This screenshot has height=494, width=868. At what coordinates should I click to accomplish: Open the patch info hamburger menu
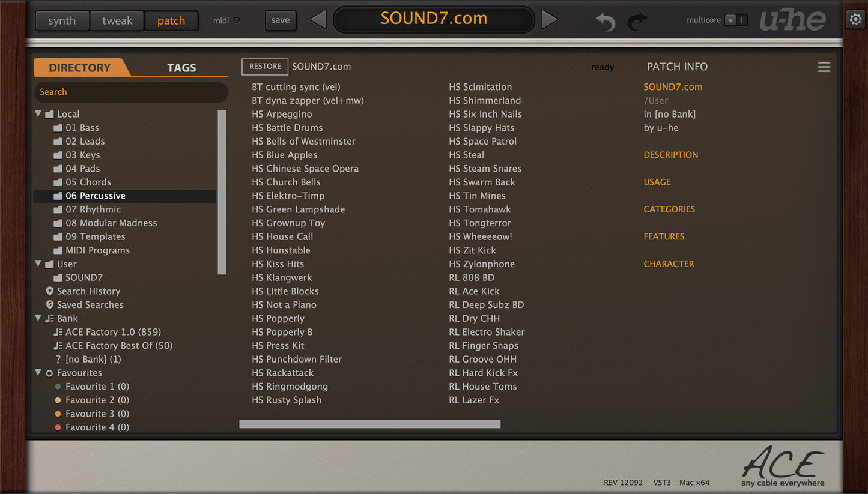pos(824,67)
